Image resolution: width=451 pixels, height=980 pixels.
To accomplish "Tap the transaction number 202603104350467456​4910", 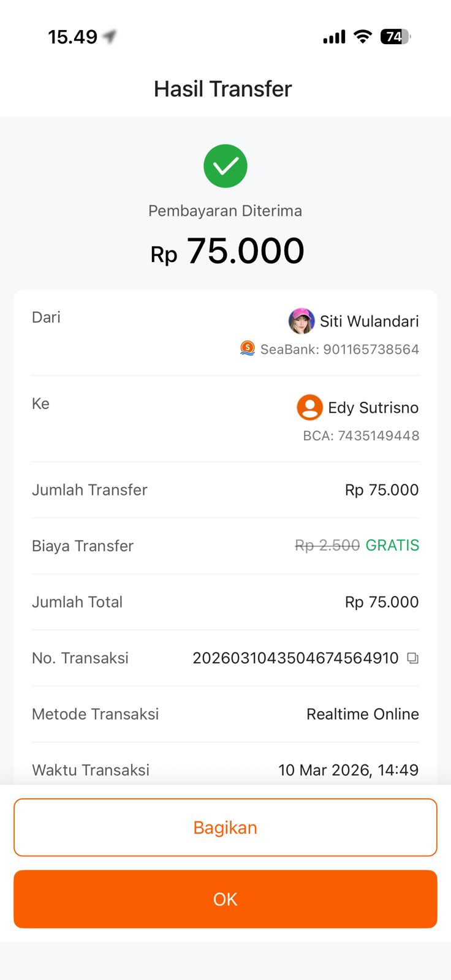I will click(x=295, y=658).
